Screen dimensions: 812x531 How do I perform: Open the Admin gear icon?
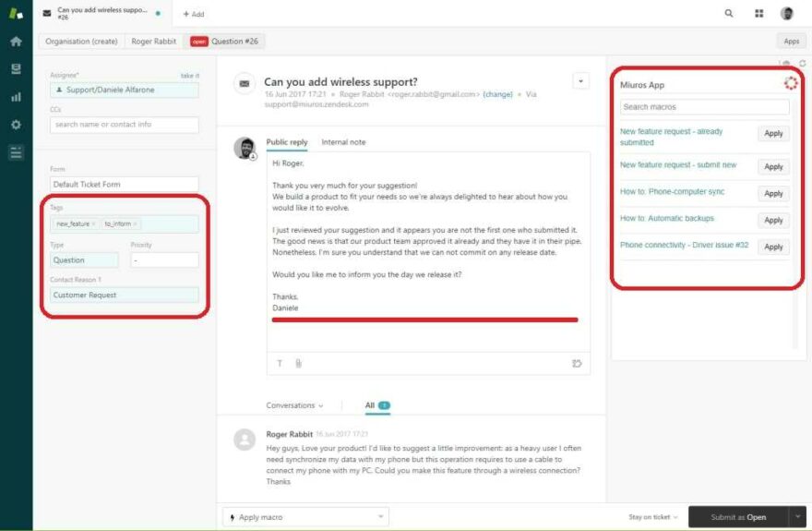point(16,125)
